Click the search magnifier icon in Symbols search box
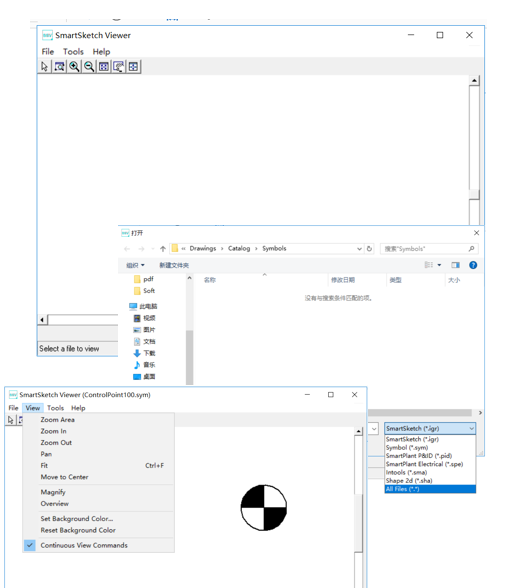The image size is (520, 588). (x=471, y=249)
